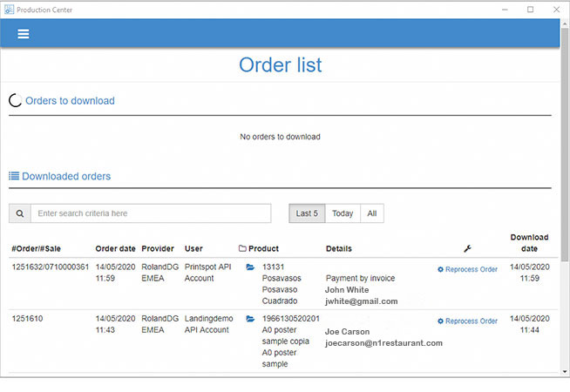570x392 pixels.
Task: Select the Last 5 filter
Action: 307,213
